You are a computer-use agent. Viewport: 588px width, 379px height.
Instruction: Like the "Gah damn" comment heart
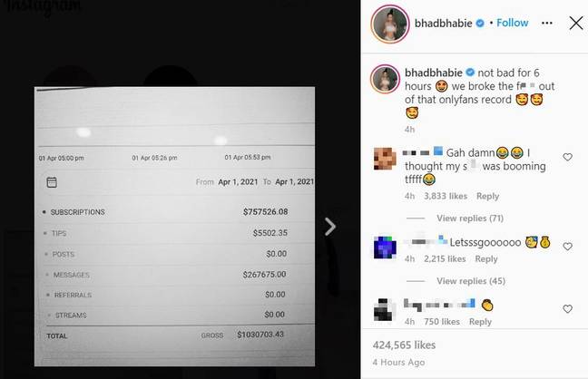pos(567,157)
